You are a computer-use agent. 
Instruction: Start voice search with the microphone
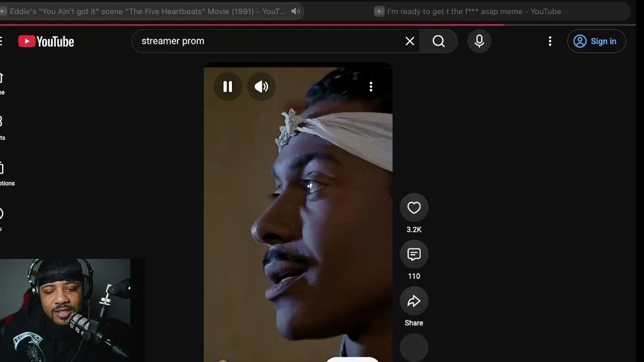point(479,41)
